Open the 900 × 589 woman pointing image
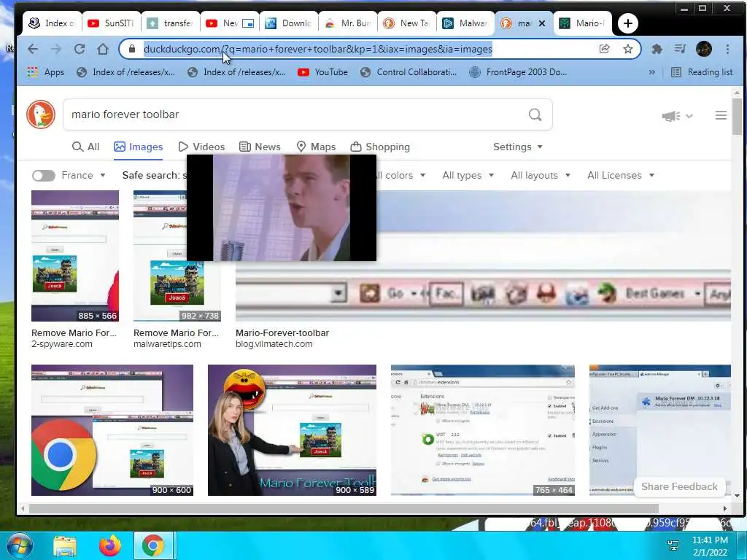 [x=292, y=430]
